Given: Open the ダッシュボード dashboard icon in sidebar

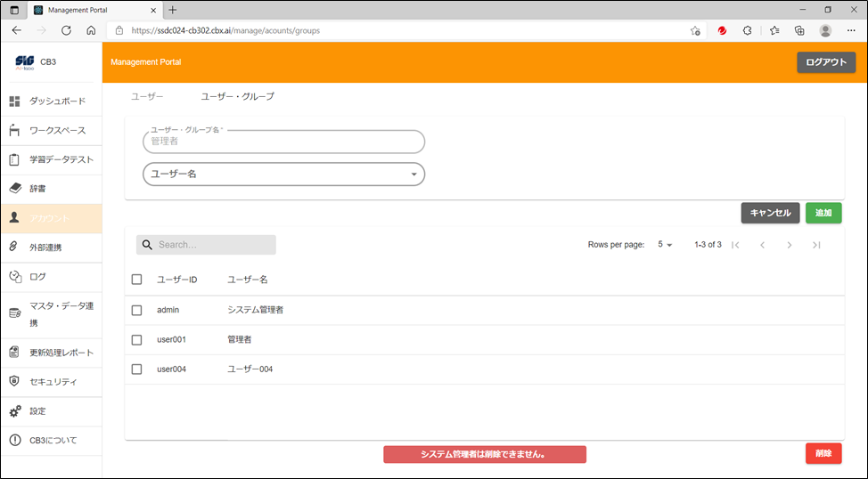Looking at the screenshot, I should 14,101.
